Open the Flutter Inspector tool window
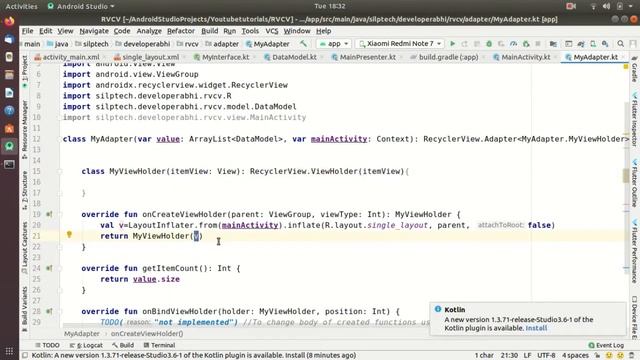This screenshot has width=640, height=360. coord(634,119)
